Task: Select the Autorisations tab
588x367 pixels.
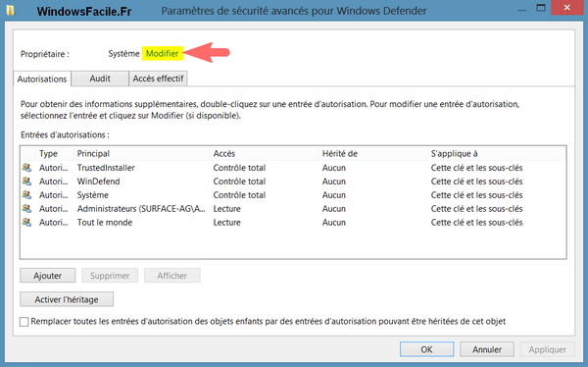Action: pos(42,79)
